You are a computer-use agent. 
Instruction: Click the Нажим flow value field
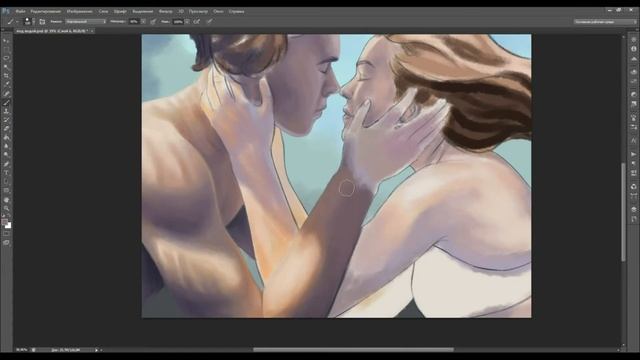(178, 22)
